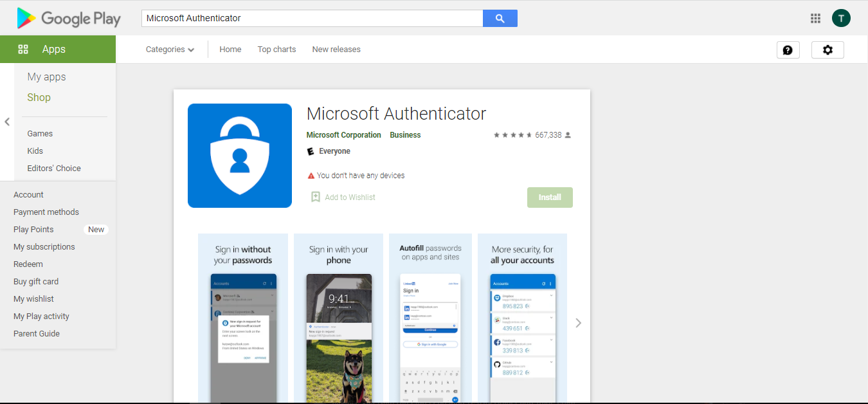Show next screenshots with the right chevron
Viewport: 868px width, 404px height.
(x=578, y=323)
